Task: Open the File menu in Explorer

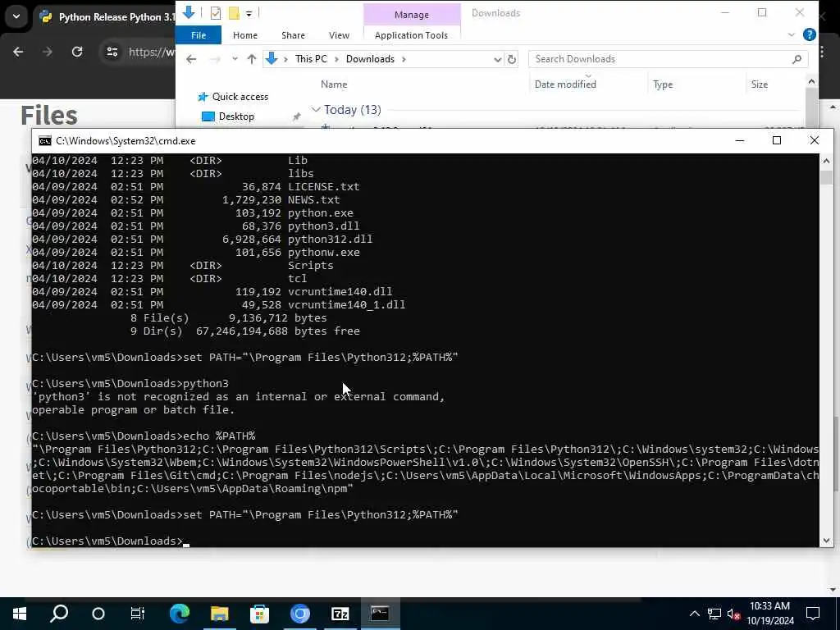Action: click(199, 35)
